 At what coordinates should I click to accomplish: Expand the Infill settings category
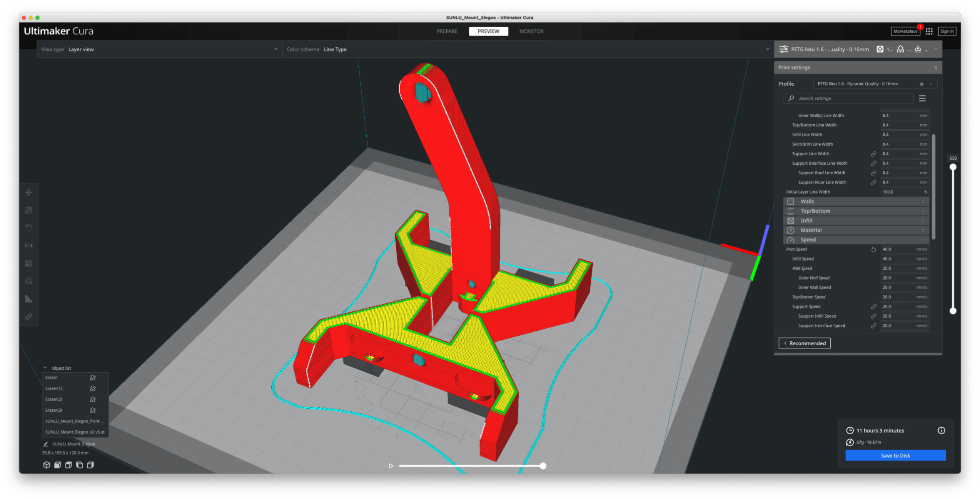click(x=856, y=221)
